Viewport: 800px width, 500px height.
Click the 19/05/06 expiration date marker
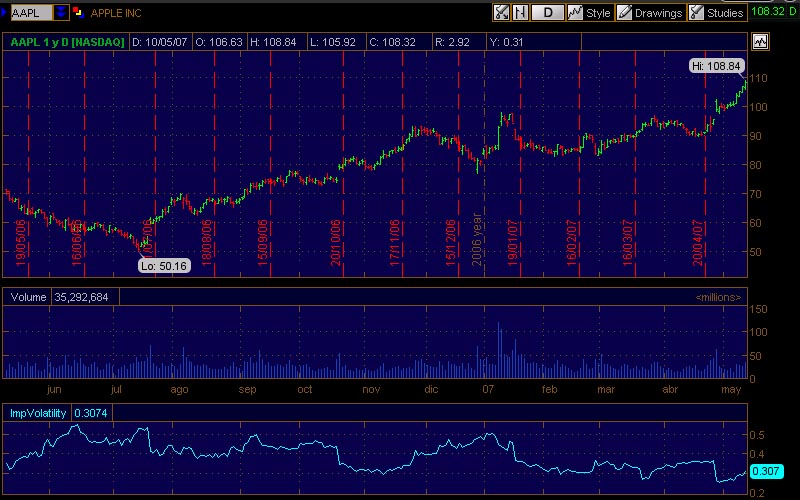point(21,242)
